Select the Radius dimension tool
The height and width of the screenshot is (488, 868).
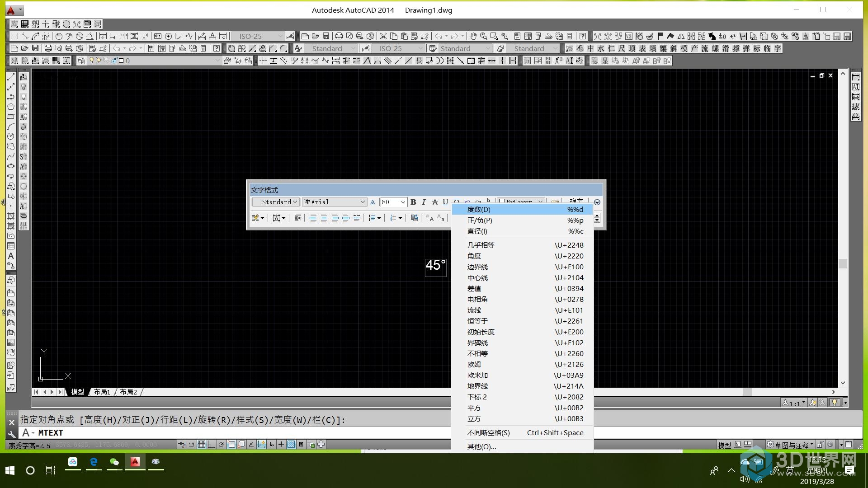59,36
